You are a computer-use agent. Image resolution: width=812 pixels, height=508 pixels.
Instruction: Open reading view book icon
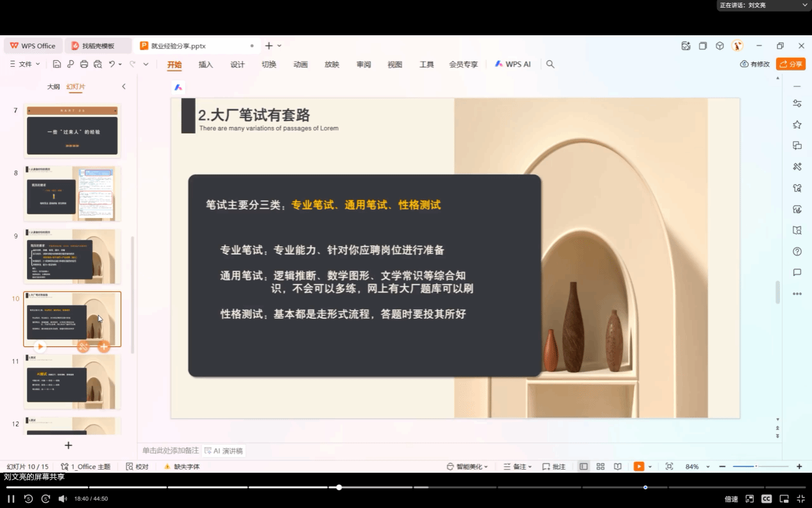point(618,467)
